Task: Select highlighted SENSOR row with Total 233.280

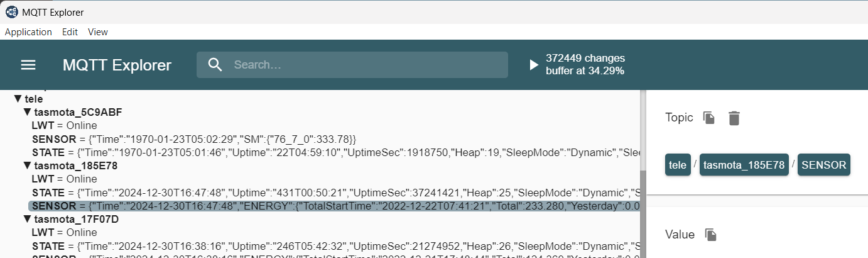Action: [x=333, y=206]
